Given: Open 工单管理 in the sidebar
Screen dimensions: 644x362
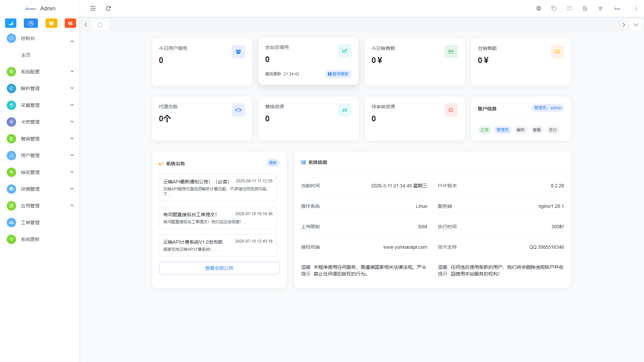Looking at the screenshot, I should 30,223.
